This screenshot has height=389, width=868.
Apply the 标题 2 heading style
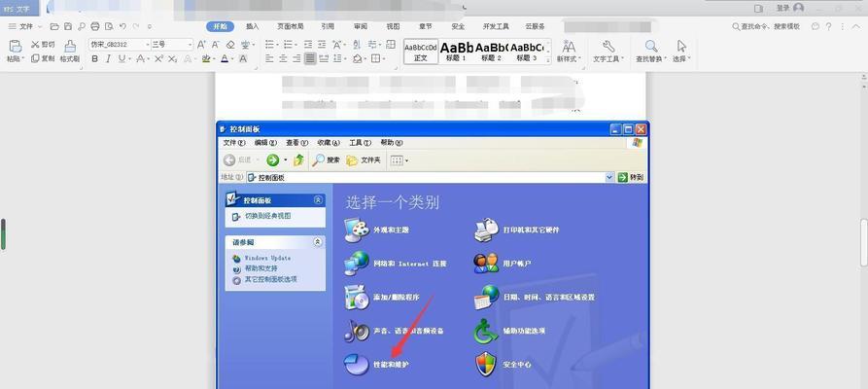click(x=492, y=52)
